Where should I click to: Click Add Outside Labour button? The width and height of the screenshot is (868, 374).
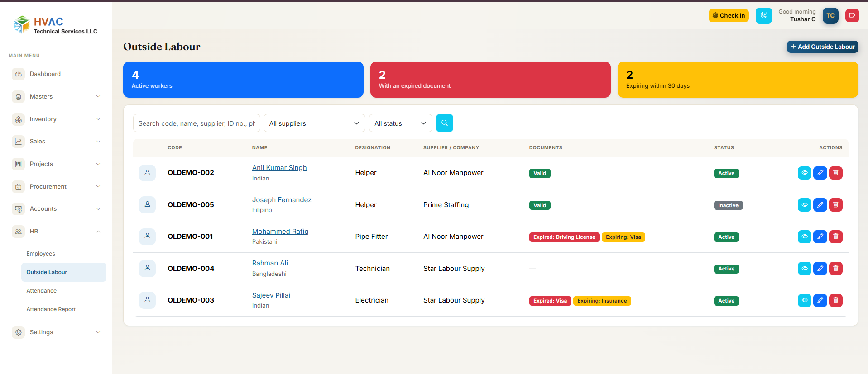pos(822,47)
